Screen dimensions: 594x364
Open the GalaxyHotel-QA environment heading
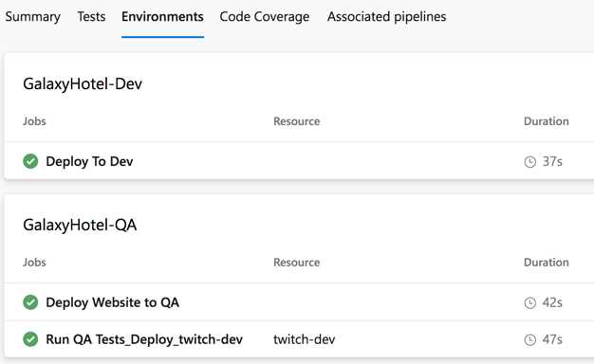tap(80, 226)
